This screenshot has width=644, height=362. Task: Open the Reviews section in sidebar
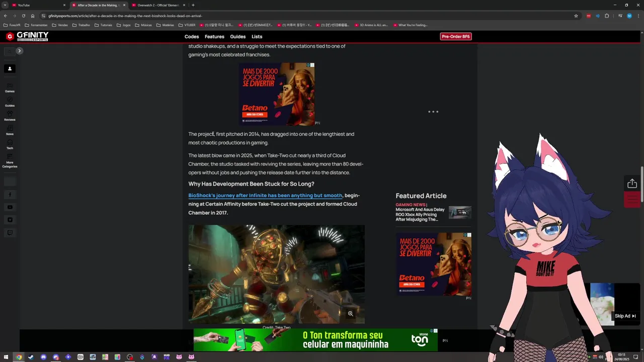[10, 117]
